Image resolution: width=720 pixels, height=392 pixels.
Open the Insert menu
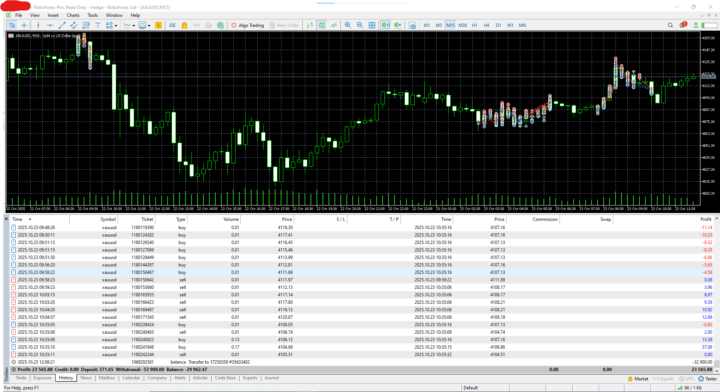click(x=53, y=15)
